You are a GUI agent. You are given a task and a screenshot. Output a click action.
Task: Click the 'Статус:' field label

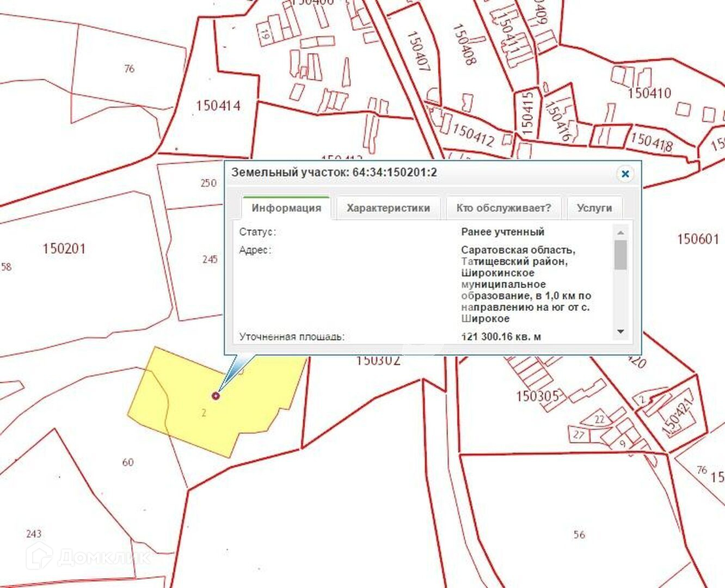point(257,232)
